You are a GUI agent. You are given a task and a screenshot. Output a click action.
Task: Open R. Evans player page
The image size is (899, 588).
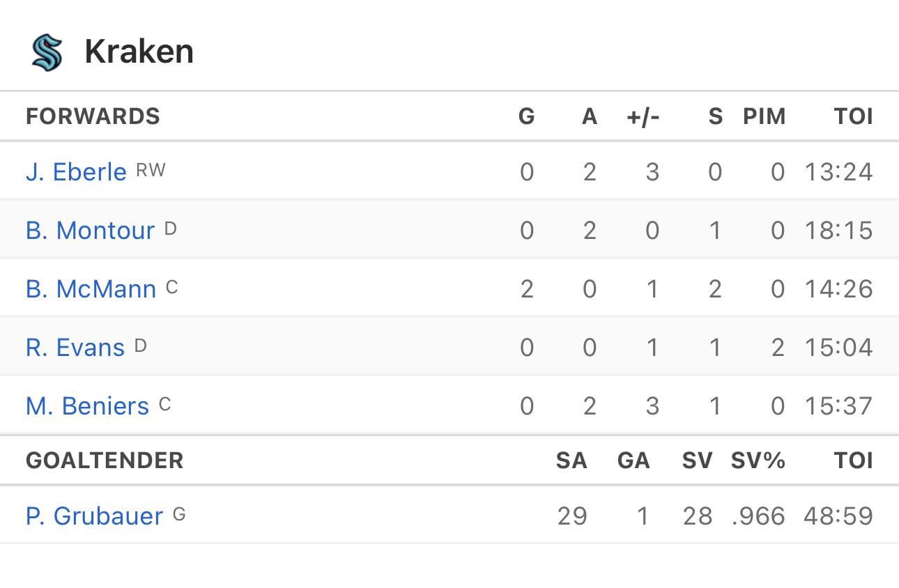[75, 347]
